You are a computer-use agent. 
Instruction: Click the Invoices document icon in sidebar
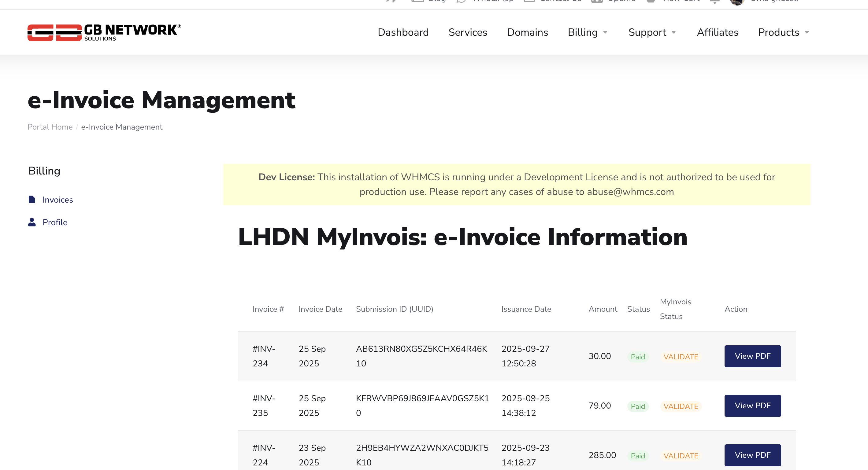[32, 200]
